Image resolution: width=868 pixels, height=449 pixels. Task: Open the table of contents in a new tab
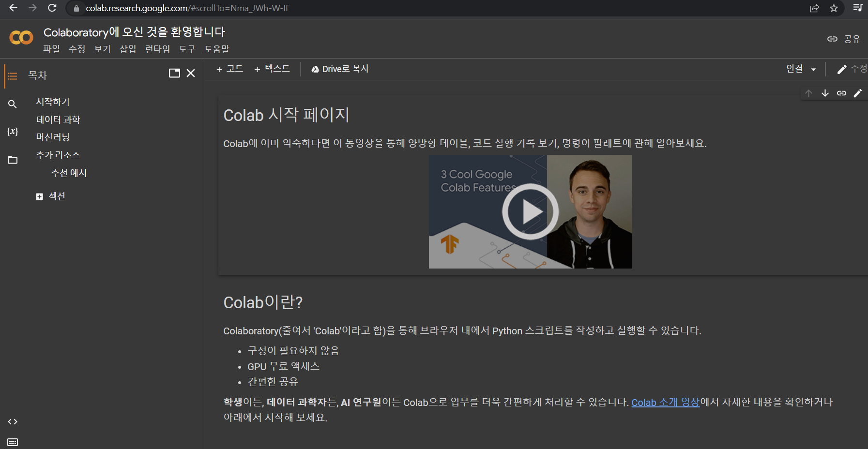(x=174, y=73)
